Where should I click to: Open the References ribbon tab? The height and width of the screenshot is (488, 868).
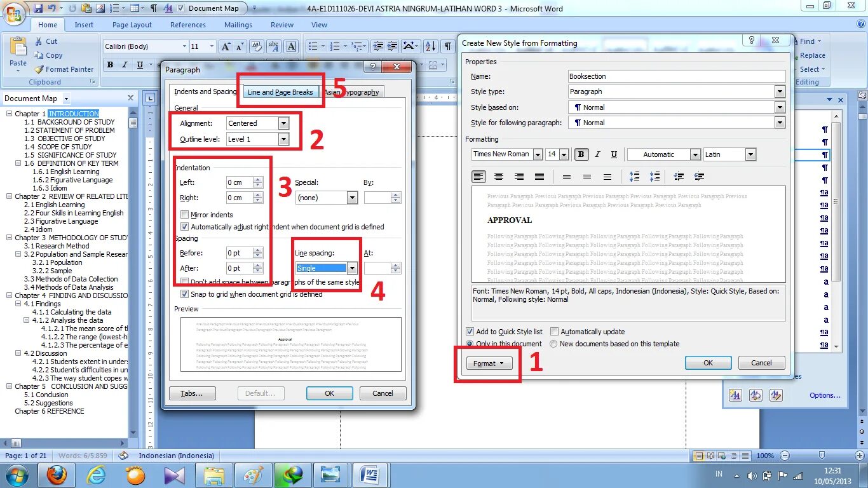pos(188,25)
